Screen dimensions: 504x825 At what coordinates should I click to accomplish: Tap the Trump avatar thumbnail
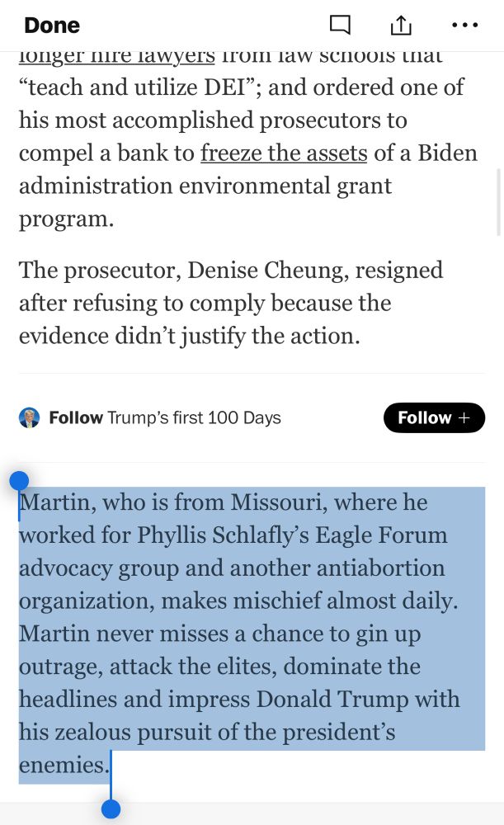tap(30, 417)
